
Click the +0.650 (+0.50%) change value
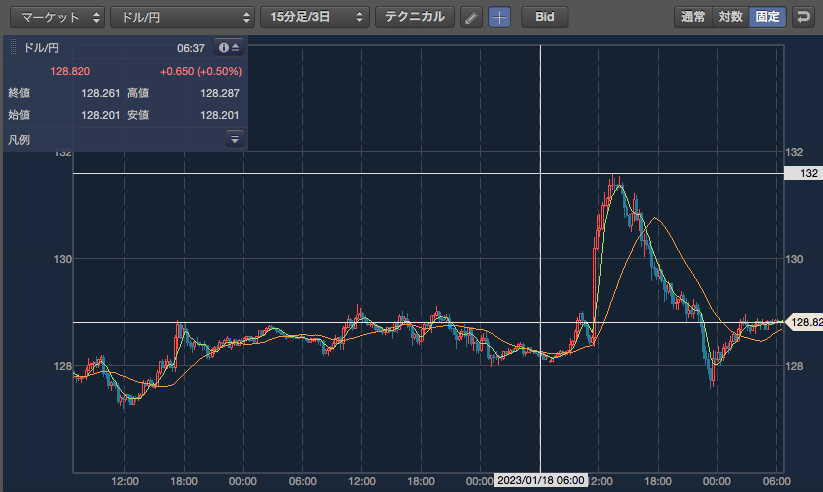(x=201, y=71)
